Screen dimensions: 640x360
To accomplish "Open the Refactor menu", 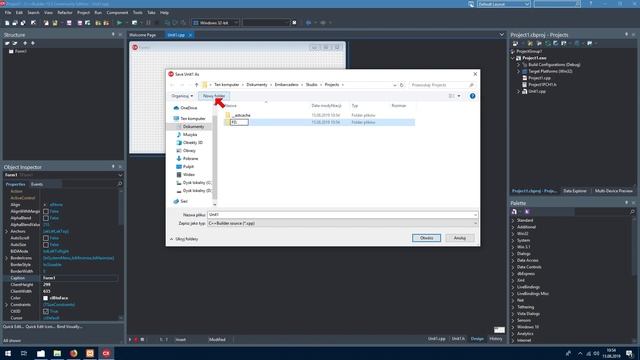I will 64,13.
